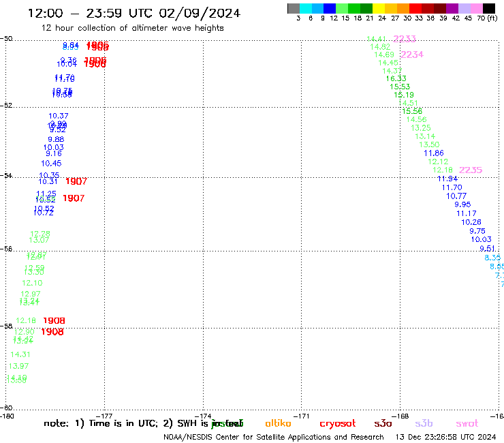The width and height of the screenshot is (504, 443).
Task: Click the pink time label 2235
Action: (x=471, y=170)
